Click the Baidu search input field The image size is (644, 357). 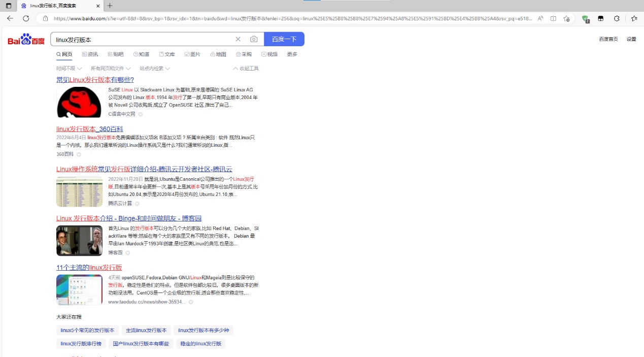point(142,39)
